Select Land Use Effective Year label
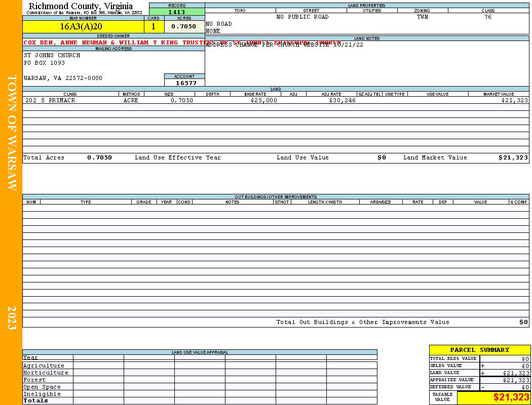Image resolution: width=532 pixels, height=405 pixels. point(178,157)
